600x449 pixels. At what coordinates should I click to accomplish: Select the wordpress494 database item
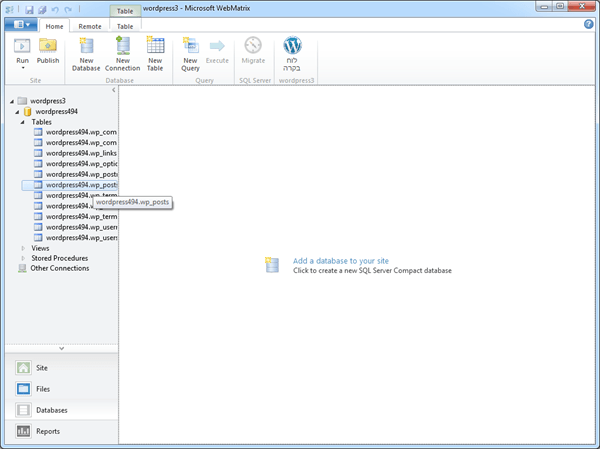coord(56,111)
